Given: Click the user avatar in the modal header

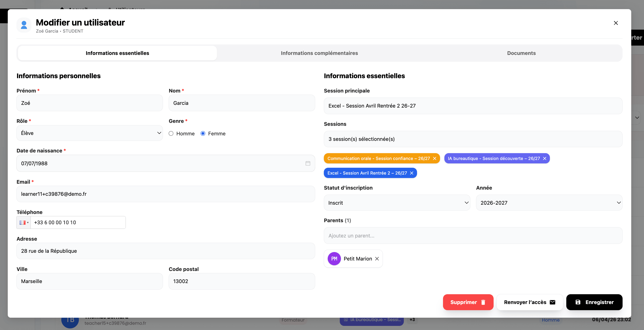Looking at the screenshot, I should click(x=24, y=25).
